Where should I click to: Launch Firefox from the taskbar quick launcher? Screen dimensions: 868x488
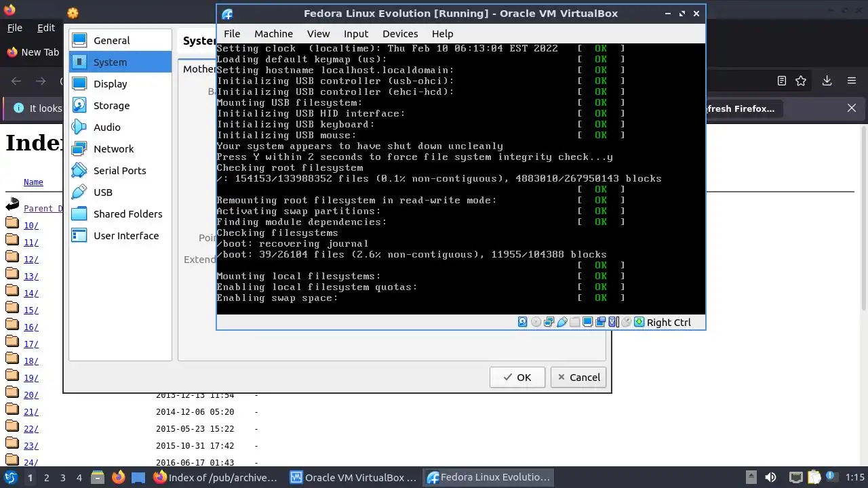point(119,478)
